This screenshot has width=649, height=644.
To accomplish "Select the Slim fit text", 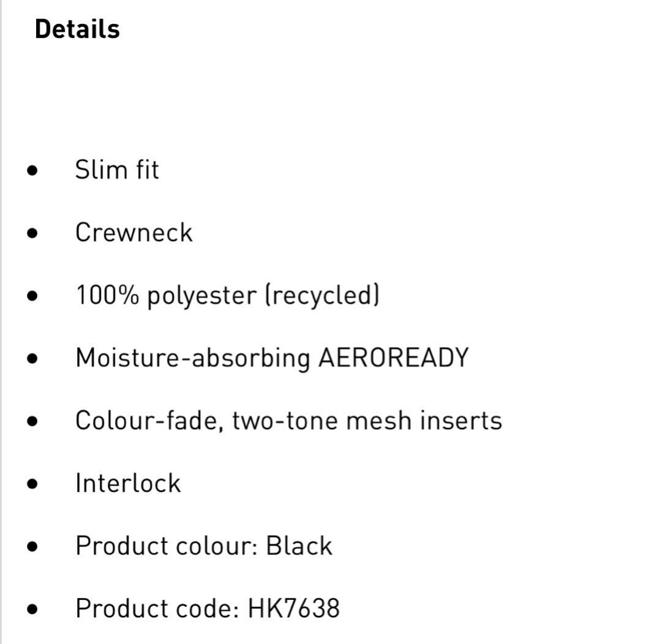I will (117, 170).
